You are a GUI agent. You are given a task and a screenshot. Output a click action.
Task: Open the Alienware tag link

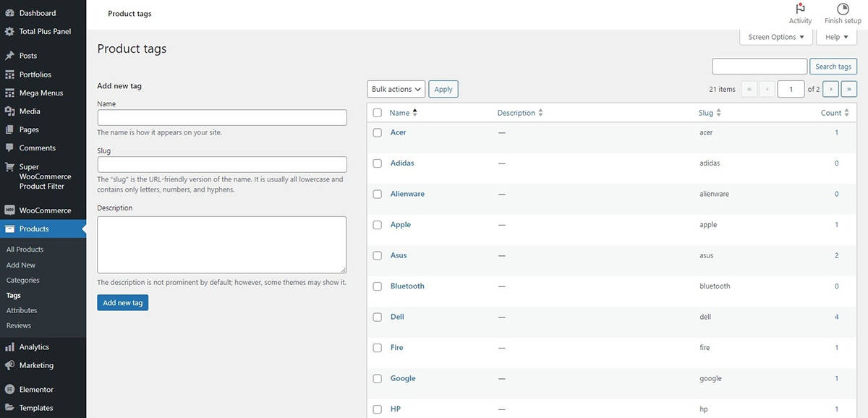pos(407,194)
